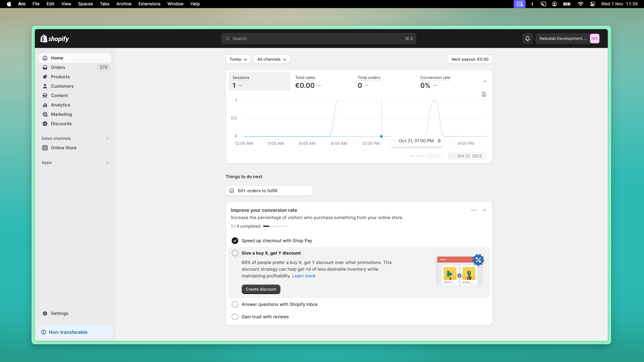
Task: Click the Next payout button
Action: (470, 59)
